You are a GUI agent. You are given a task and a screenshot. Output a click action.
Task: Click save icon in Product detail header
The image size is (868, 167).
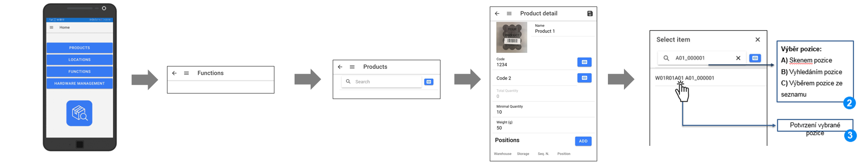coord(590,14)
